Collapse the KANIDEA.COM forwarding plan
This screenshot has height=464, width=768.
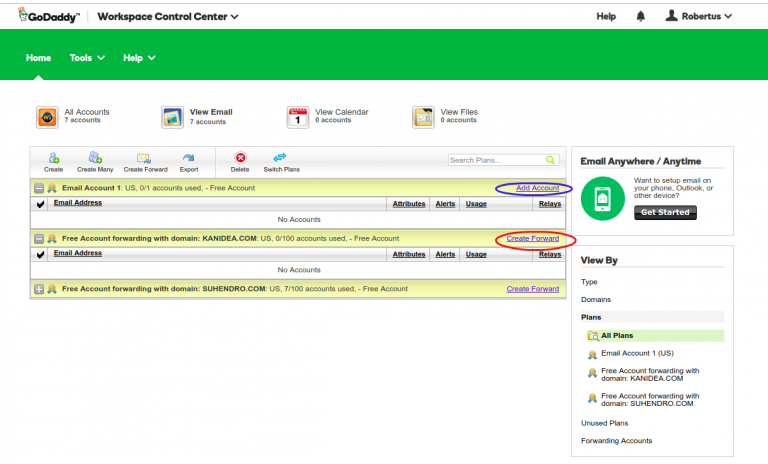pos(39,239)
